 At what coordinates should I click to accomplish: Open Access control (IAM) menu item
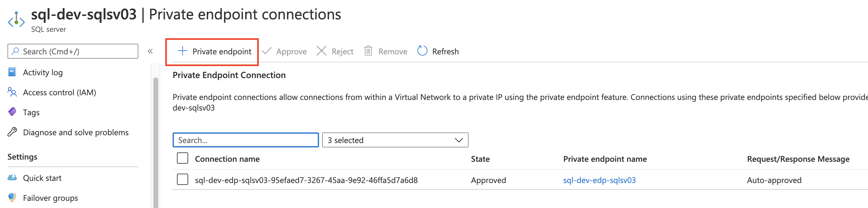click(x=59, y=92)
